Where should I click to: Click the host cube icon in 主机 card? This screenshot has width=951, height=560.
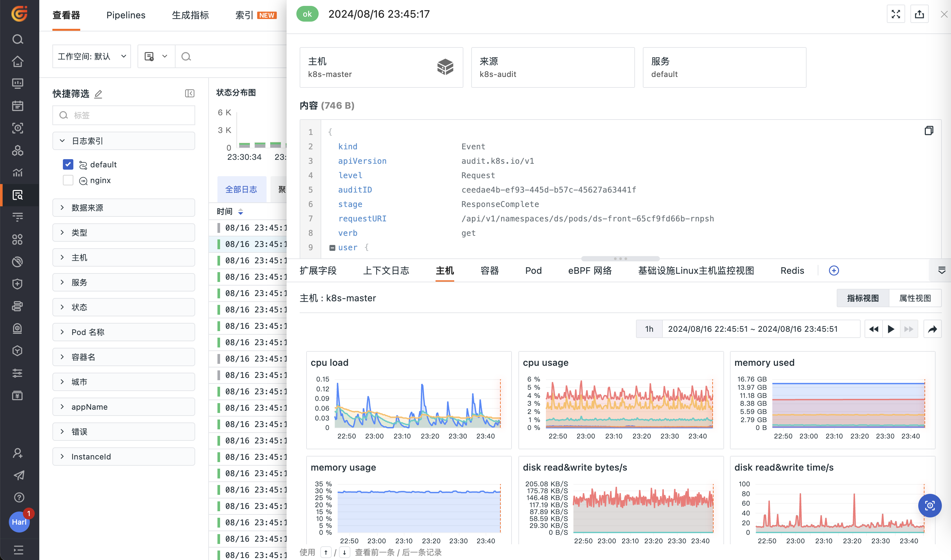445,67
